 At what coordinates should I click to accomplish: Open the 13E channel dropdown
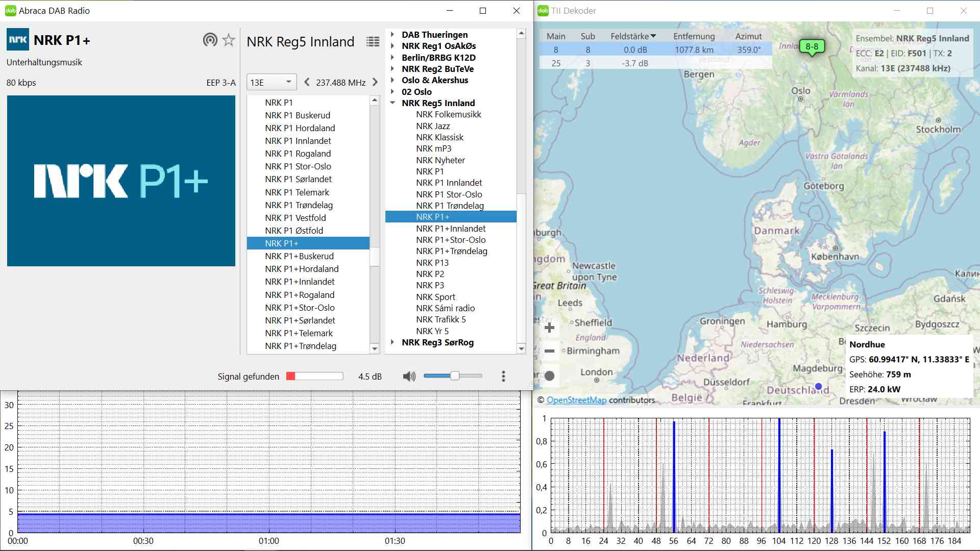pos(271,82)
